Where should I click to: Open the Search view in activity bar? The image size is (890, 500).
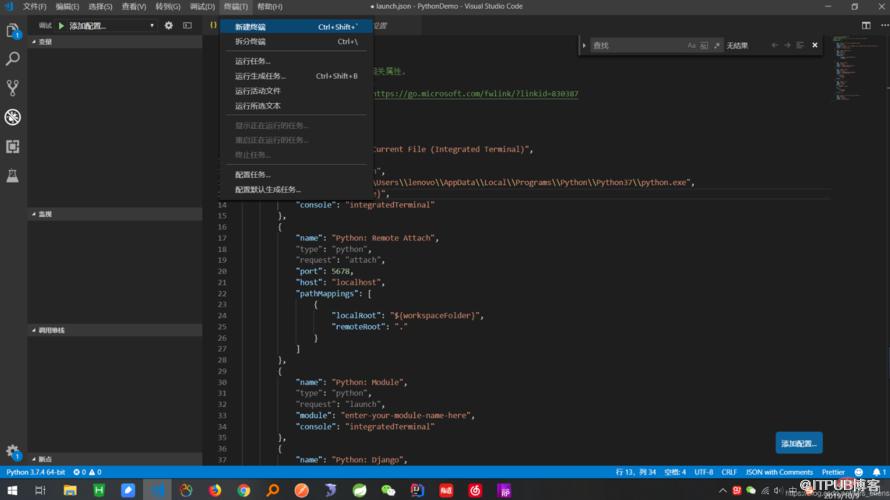(12, 58)
